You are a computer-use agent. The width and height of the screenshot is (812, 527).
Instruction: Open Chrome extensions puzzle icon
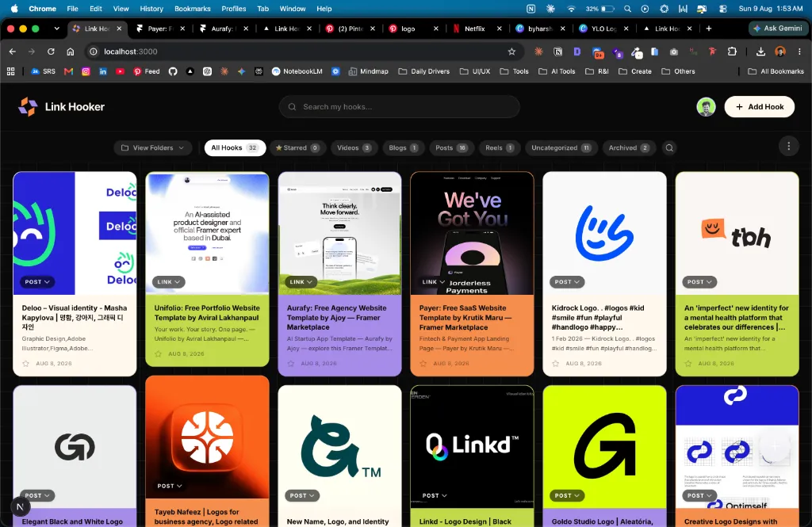(732, 52)
